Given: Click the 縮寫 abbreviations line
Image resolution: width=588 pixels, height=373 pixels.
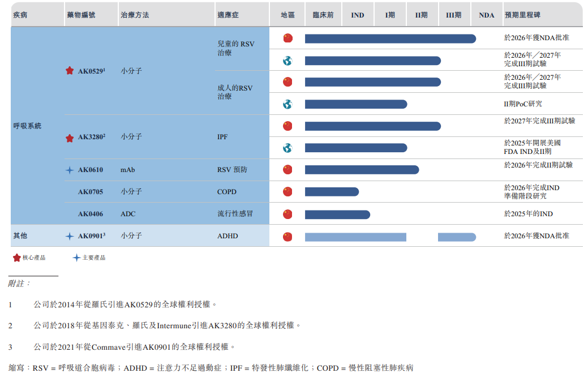Looking at the screenshot, I should pyautogui.click(x=211, y=368).
